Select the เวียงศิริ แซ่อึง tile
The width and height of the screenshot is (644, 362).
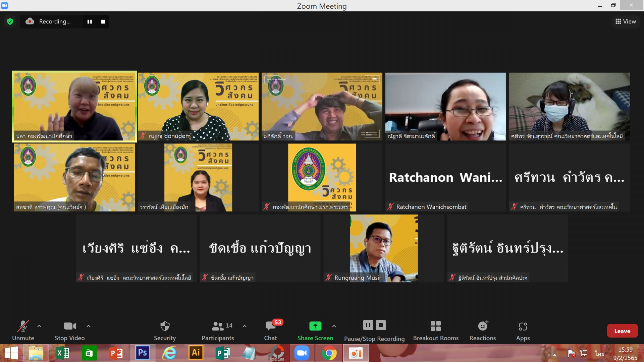(x=136, y=248)
